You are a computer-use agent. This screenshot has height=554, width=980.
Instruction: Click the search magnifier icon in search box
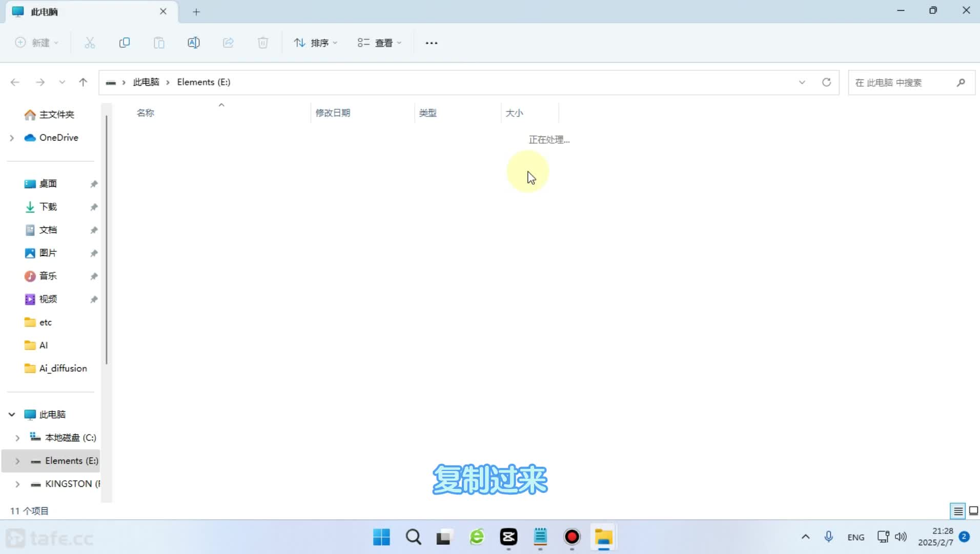point(961,83)
